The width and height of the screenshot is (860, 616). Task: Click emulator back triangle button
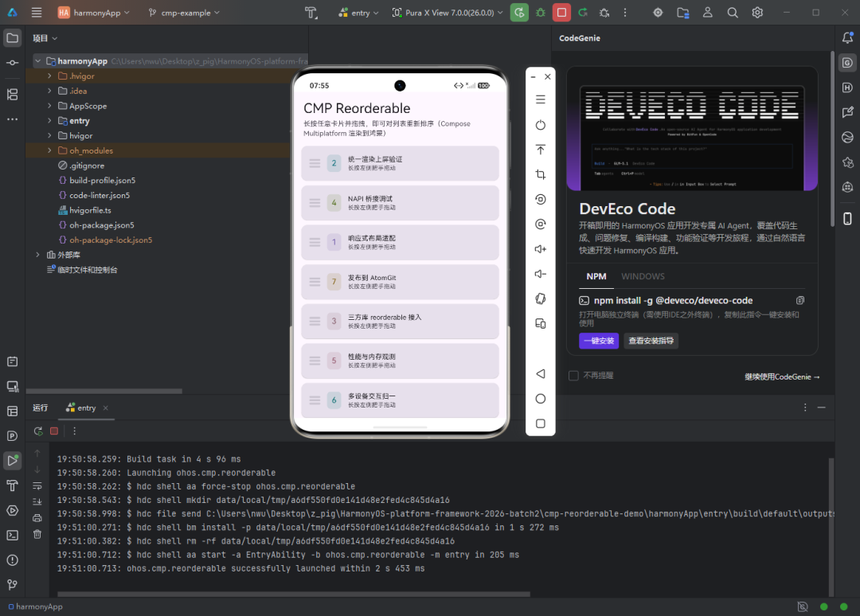[x=540, y=374]
